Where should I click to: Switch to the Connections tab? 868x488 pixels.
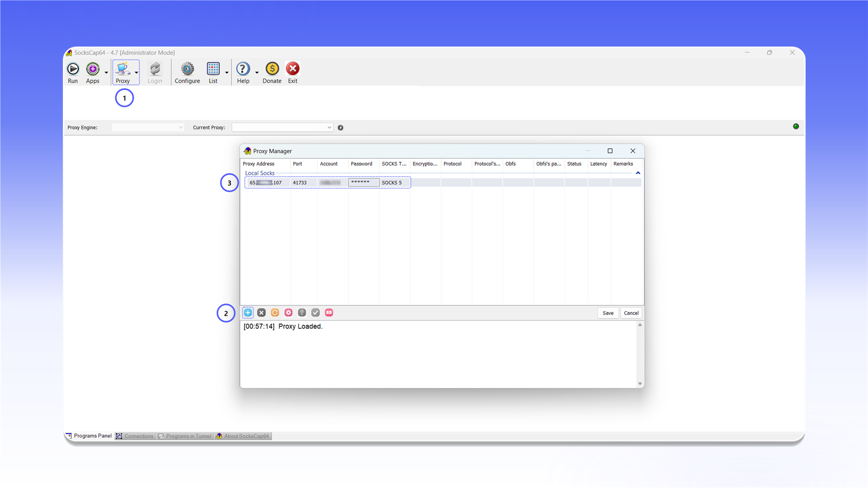[x=135, y=436]
